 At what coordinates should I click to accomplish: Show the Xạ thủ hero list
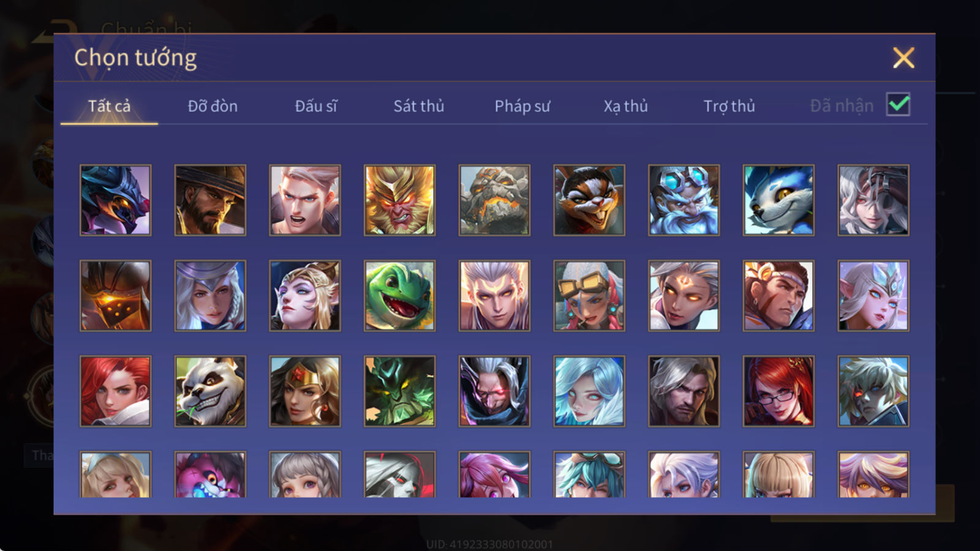(x=625, y=106)
